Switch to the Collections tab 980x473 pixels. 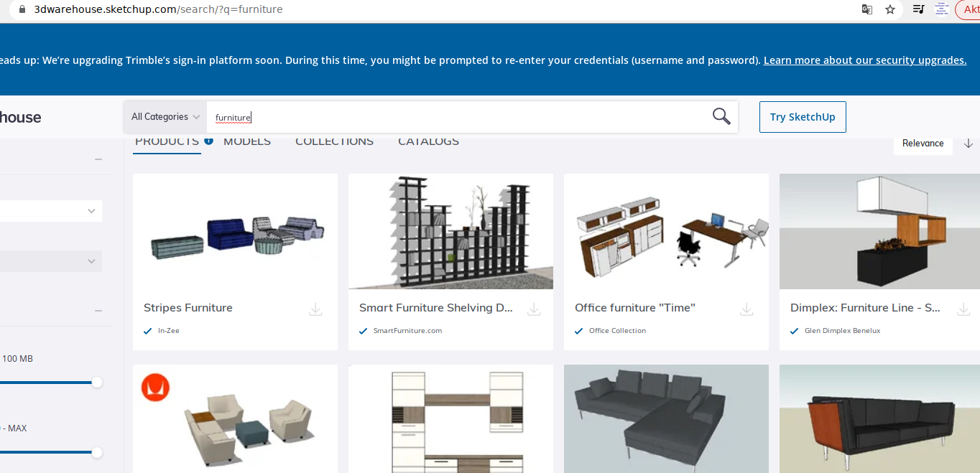[334, 141]
